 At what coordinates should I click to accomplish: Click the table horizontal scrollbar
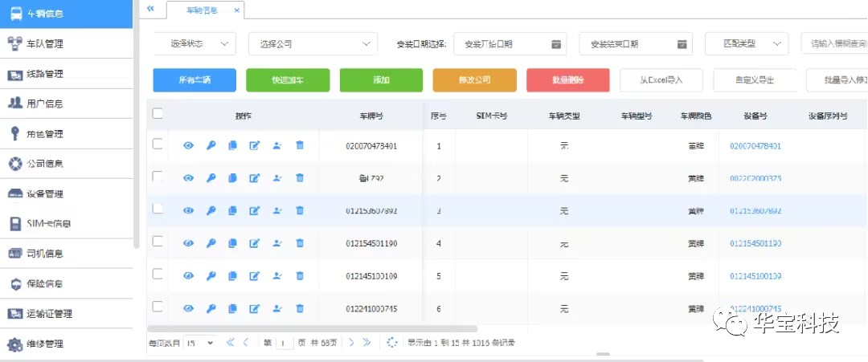[312, 329]
